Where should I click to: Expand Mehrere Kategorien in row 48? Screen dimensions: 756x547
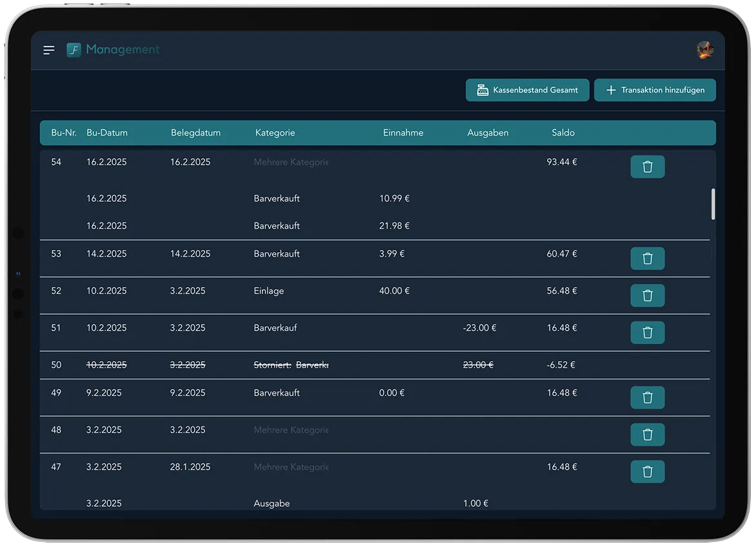(291, 430)
